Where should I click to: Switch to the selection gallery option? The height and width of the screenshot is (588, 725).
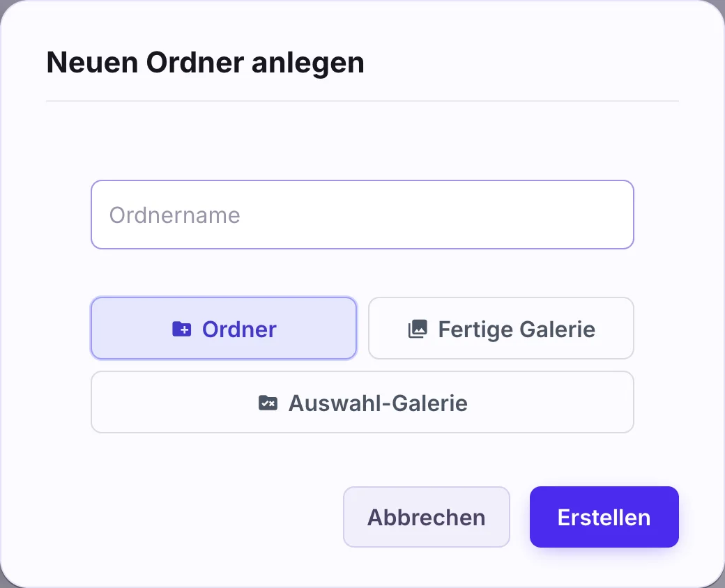coord(362,402)
